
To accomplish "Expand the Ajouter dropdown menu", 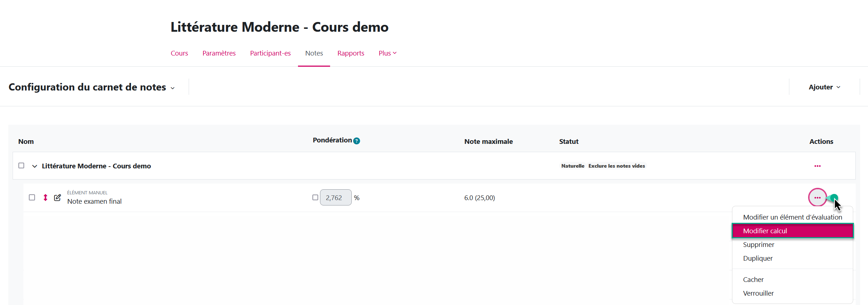I will coord(824,87).
